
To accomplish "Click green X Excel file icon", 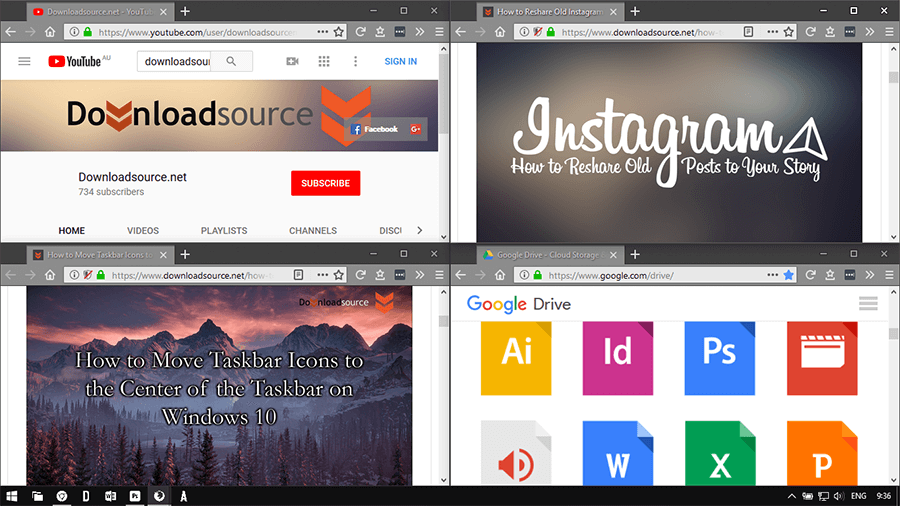I will [x=720, y=453].
